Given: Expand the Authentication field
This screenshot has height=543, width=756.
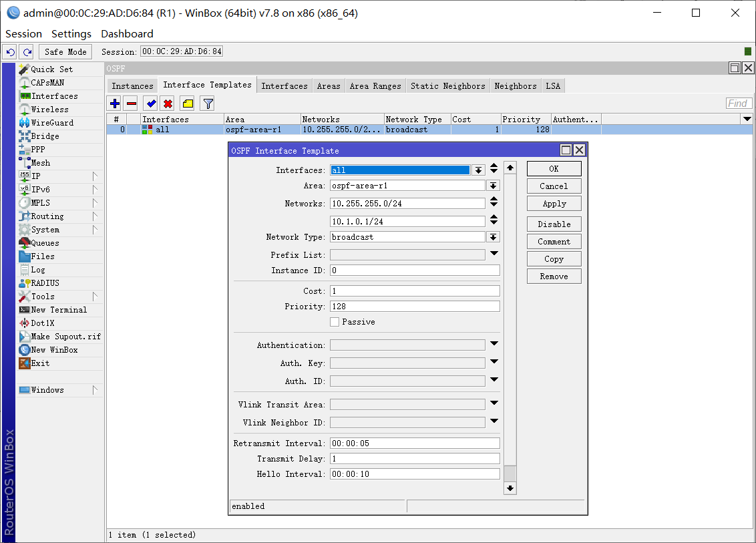Looking at the screenshot, I should click(494, 344).
